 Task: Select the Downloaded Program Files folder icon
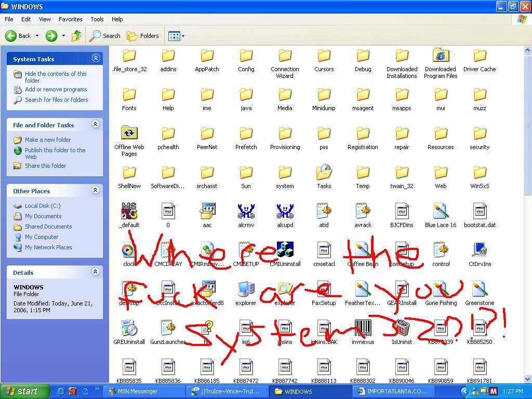tap(441, 56)
